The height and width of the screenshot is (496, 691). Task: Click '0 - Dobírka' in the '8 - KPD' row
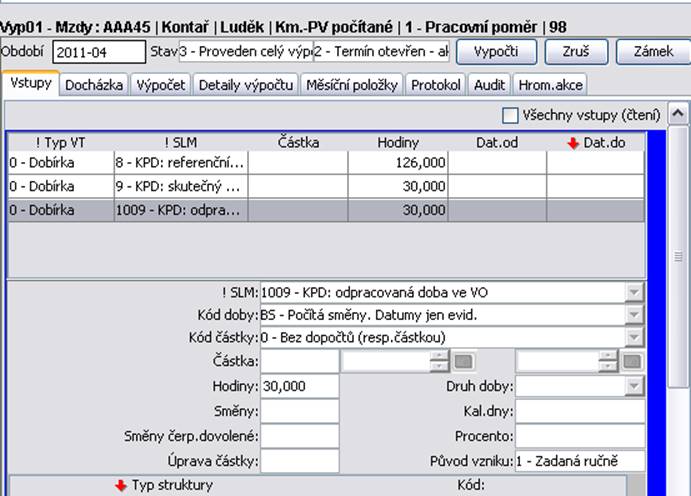[x=61, y=163]
